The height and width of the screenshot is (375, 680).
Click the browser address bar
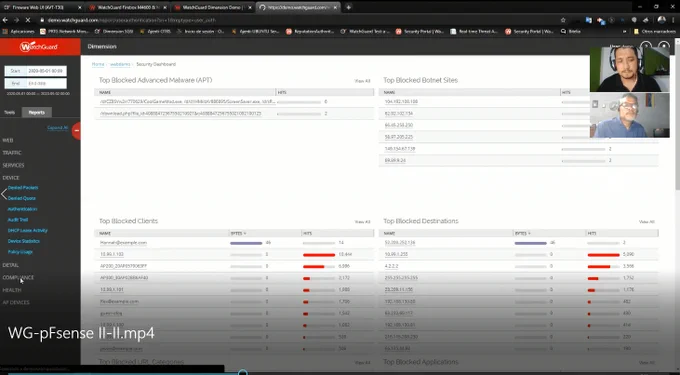(299, 20)
